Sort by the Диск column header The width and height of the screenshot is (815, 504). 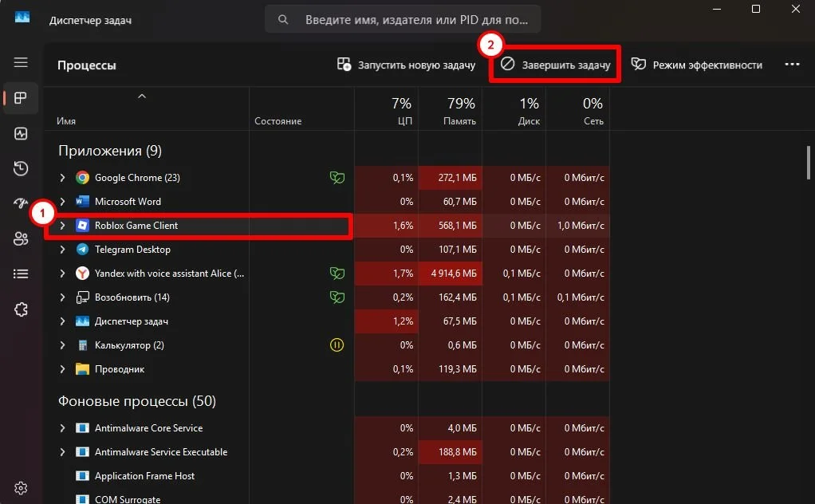514,109
